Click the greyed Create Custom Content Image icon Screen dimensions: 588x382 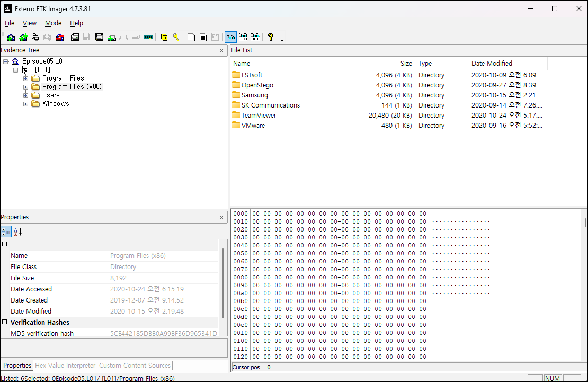tap(123, 38)
